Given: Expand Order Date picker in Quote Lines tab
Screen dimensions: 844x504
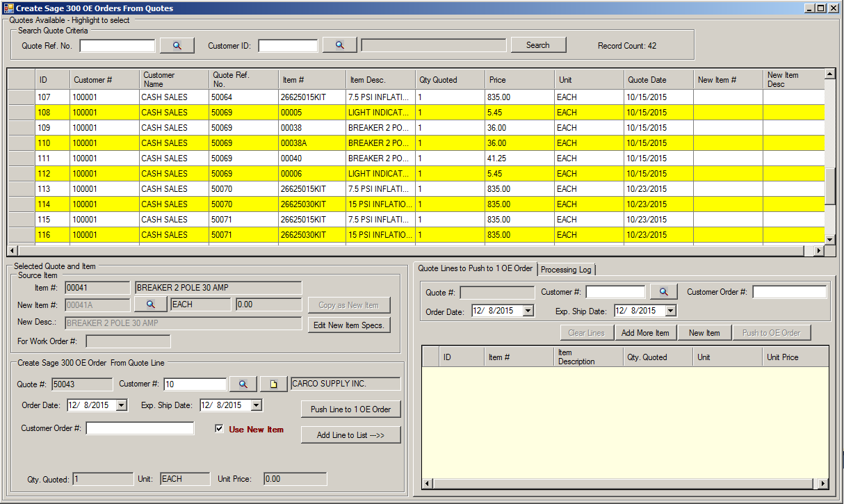Looking at the screenshot, I should click(528, 311).
